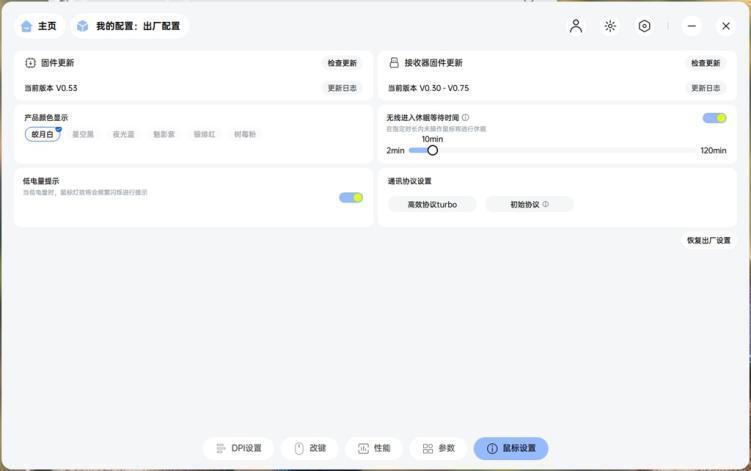
Task: Switch to the 参数 parameters tab
Action: [x=438, y=448]
